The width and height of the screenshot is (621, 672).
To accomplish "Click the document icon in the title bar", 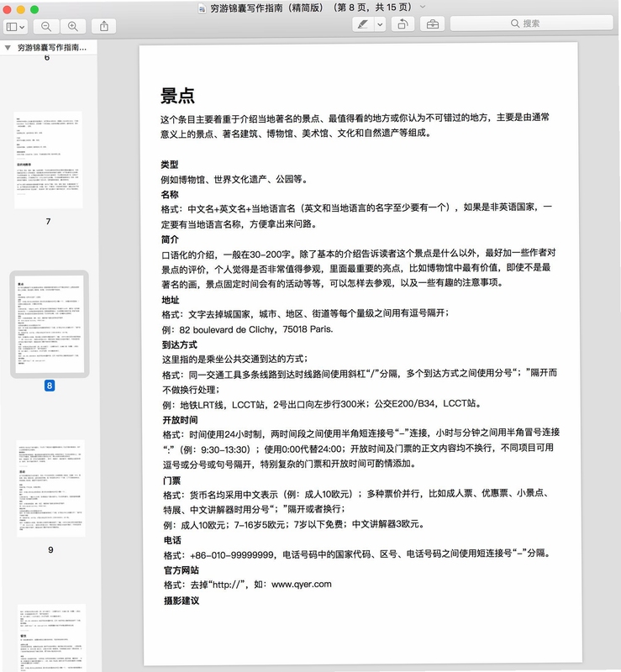I will pos(202,8).
